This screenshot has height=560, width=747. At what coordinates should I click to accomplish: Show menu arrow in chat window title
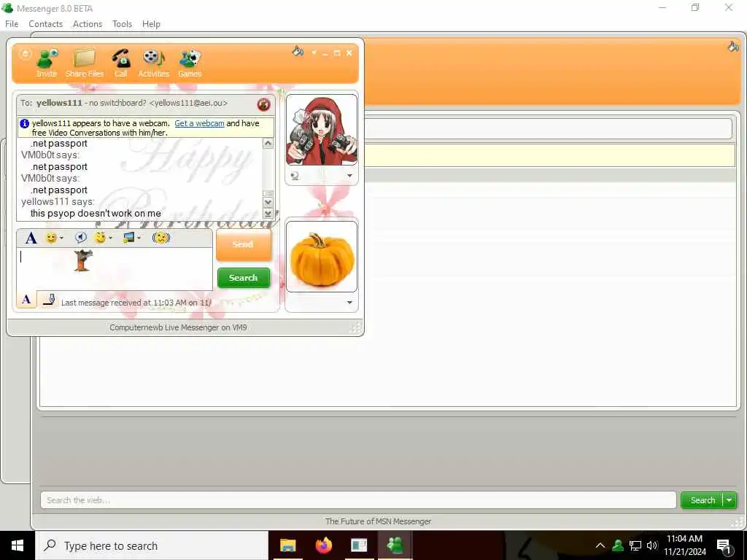pos(314,52)
